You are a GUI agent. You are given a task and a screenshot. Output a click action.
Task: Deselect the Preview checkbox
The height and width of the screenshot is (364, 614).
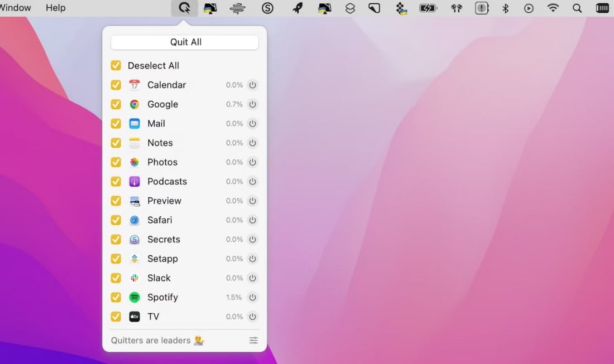coord(116,201)
